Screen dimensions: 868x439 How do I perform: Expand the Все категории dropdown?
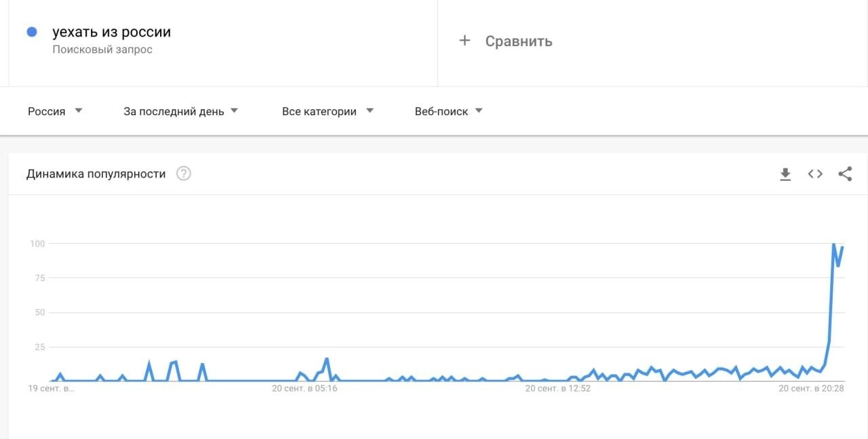pyautogui.click(x=328, y=111)
